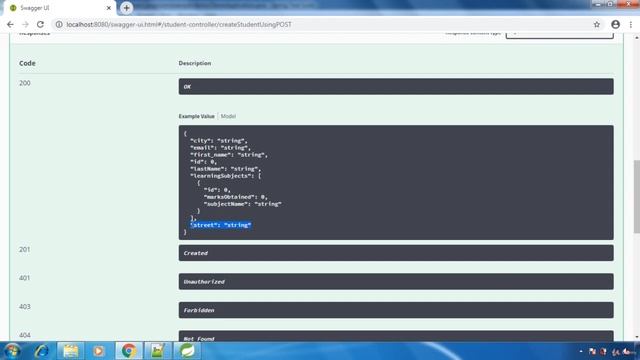
Task: Switch to the Model tab
Action: (x=228, y=116)
